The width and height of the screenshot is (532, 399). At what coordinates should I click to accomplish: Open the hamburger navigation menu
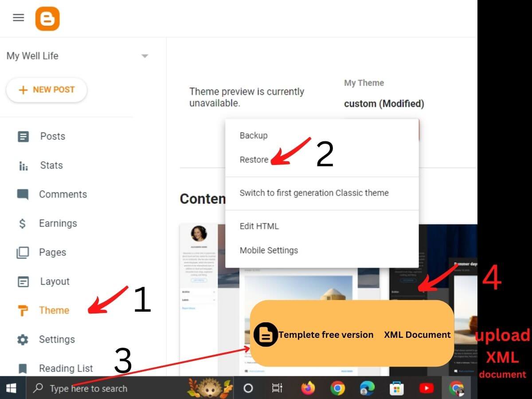18,18
